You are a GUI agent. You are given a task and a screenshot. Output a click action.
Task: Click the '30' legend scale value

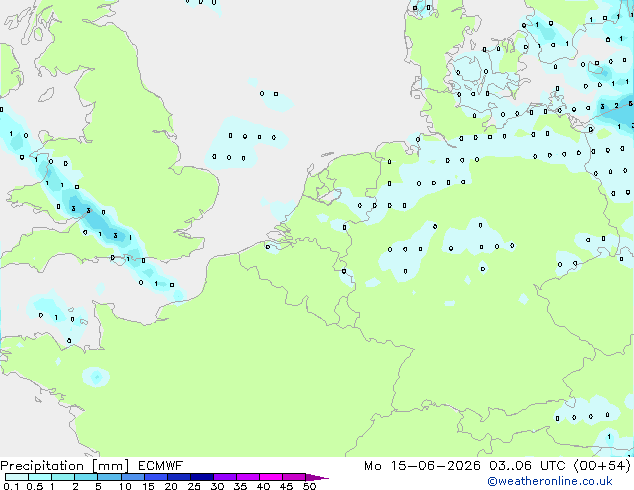(x=218, y=486)
